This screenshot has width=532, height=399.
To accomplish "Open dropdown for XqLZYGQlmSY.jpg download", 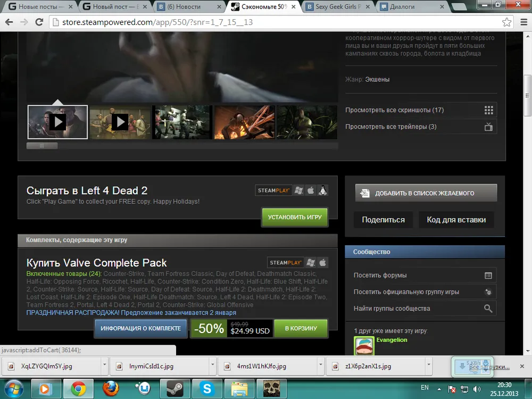I will (x=104, y=365).
